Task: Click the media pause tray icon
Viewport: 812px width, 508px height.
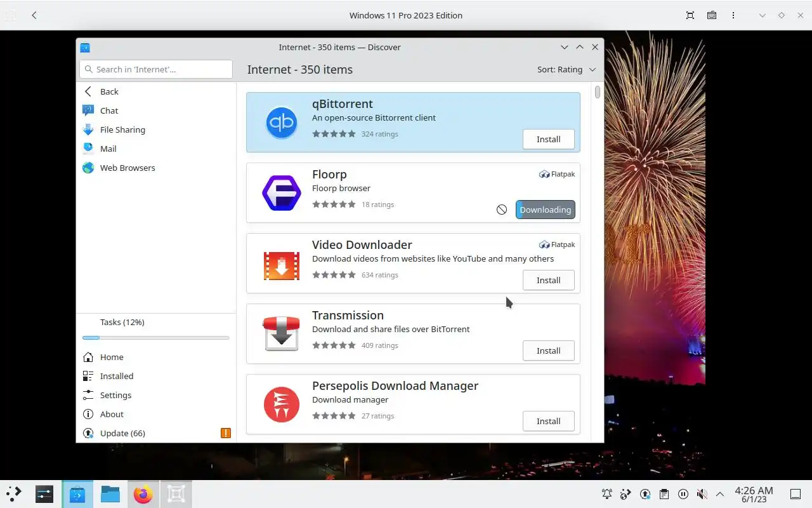Action: point(683,494)
